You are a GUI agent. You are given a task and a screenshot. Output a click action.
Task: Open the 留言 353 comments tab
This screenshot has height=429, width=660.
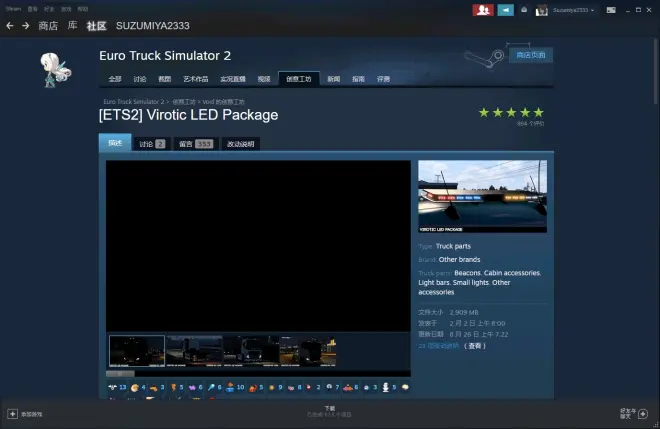pyautogui.click(x=195, y=144)
